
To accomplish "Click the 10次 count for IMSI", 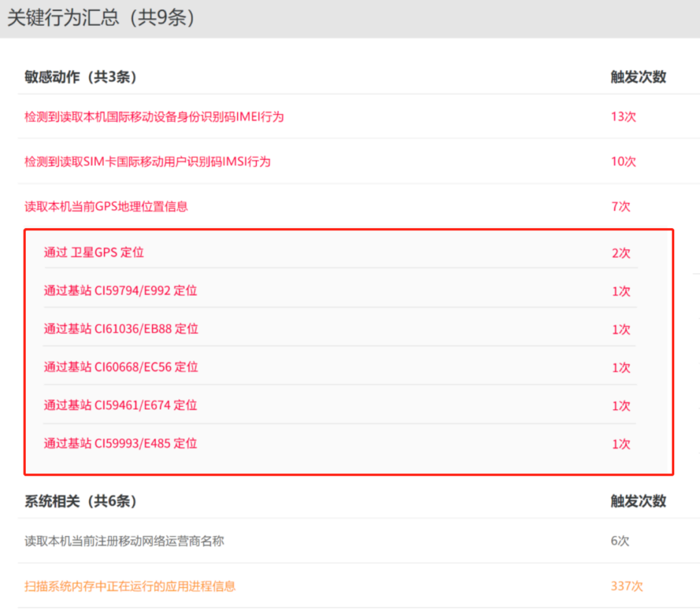I will tap(623, 161).
